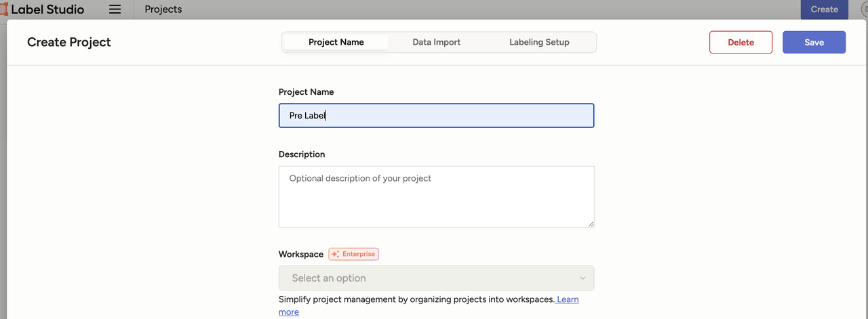The width and height of the screenshot is (868, 319).
Task: Click the Create Project heading
Action: (x=69, y=42)
